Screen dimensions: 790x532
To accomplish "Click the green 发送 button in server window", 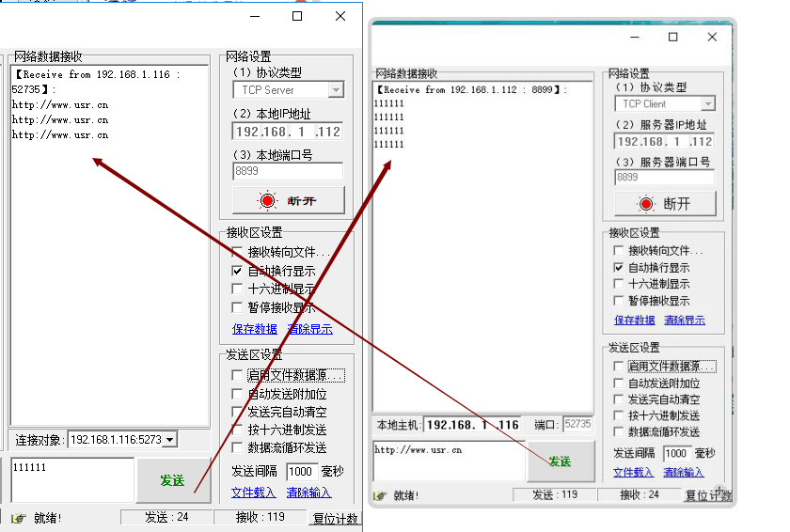I will click(x=172, y=480).
